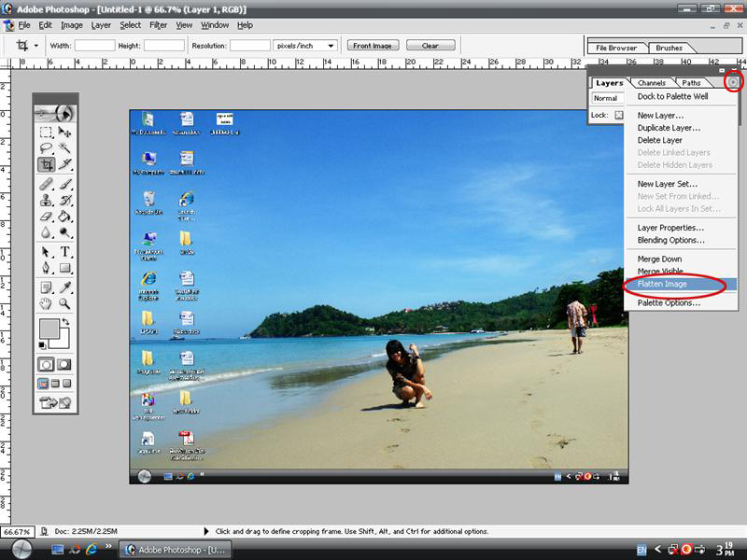Open the pixels/inch units dropdown
Viewport: 747px width, 560px height.
click(x=306, y=45)
